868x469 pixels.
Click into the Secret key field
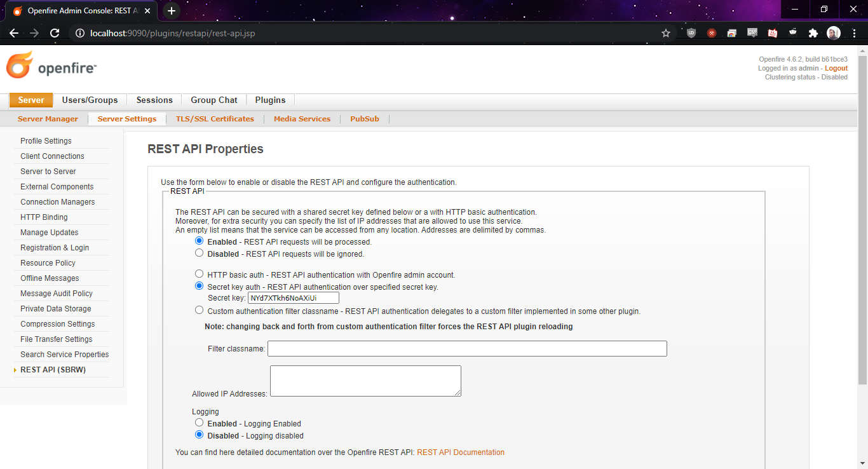[294, 298]
